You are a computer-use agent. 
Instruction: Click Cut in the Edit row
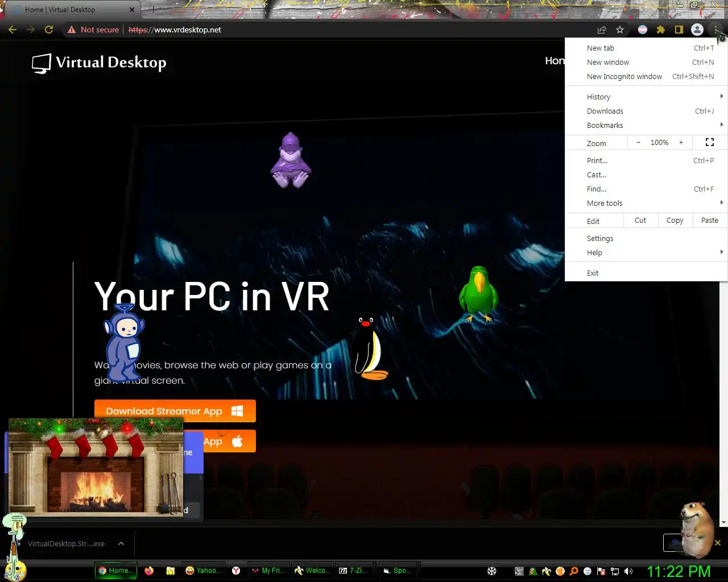(640, 221)
